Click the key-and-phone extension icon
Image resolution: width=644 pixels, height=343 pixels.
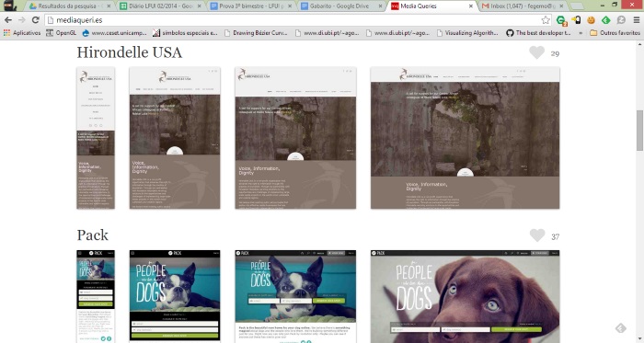576,19
